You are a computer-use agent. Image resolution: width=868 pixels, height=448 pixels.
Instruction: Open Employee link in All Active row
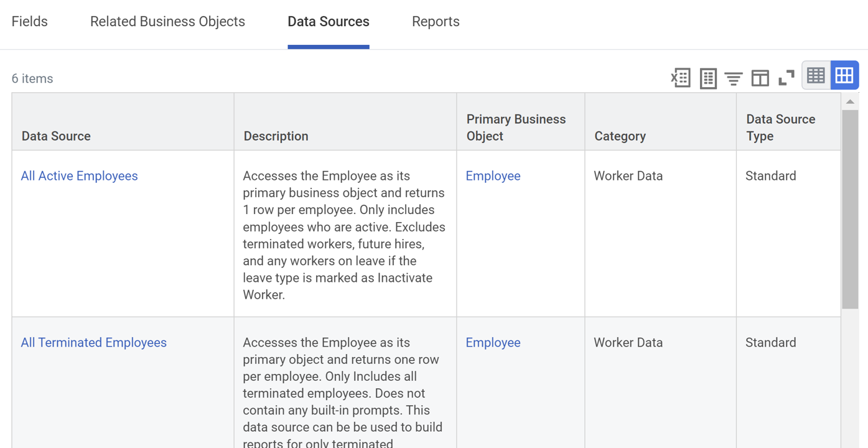tap(493, 176)
